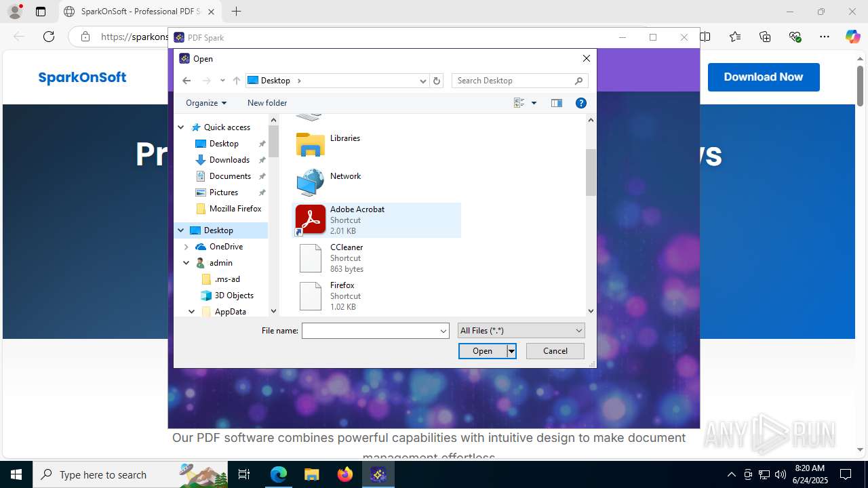Select the SparkOnSoft browser tab
Image resolution: width=868 pixels, height=488 pixels.
tap(141, 12)
